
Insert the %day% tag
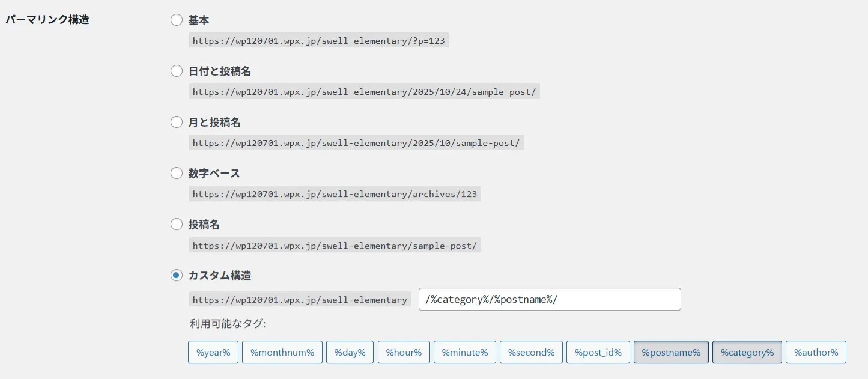tap(350, 352)
